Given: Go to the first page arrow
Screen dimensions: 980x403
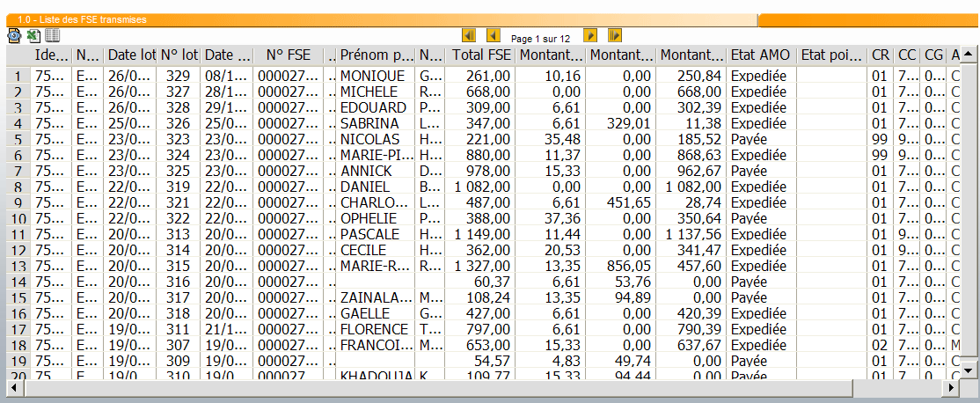Looking at the screenshot, I should [469, 35].
